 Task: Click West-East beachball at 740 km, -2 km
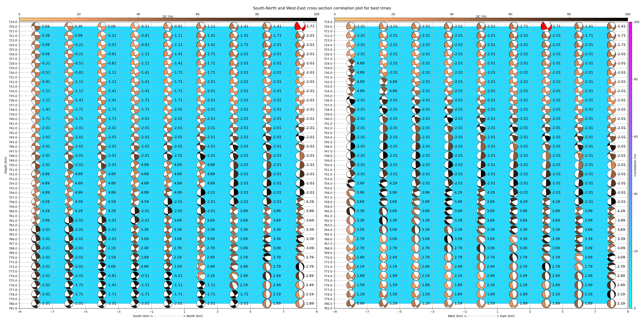click(448, 119)
